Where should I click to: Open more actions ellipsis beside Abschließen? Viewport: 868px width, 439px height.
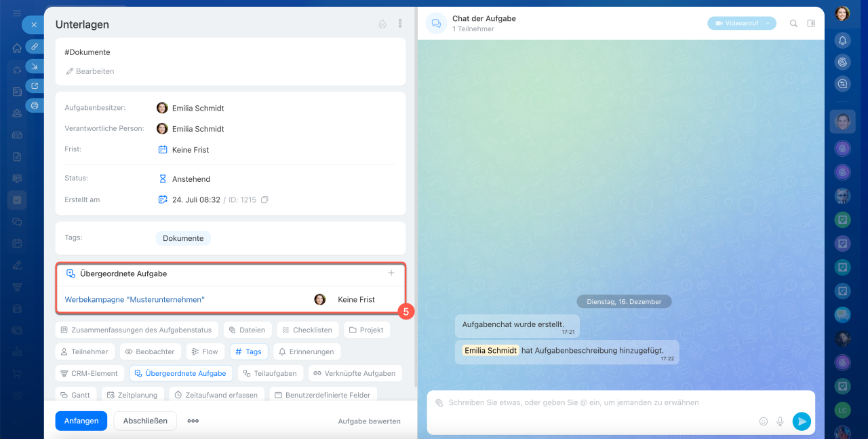(193, 421)
